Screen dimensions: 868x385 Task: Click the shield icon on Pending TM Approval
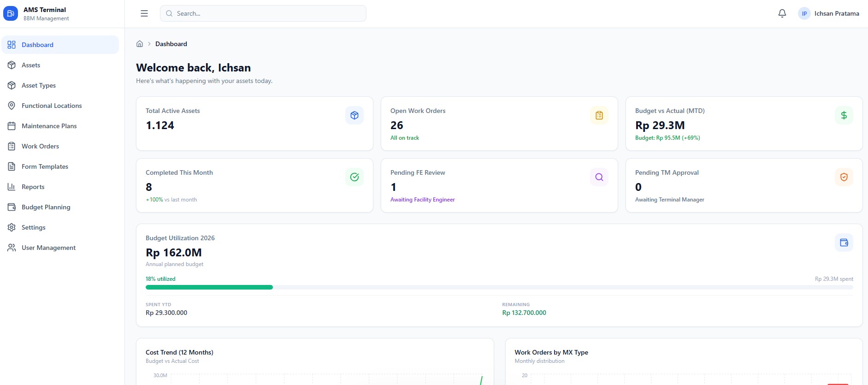[844, 177]
